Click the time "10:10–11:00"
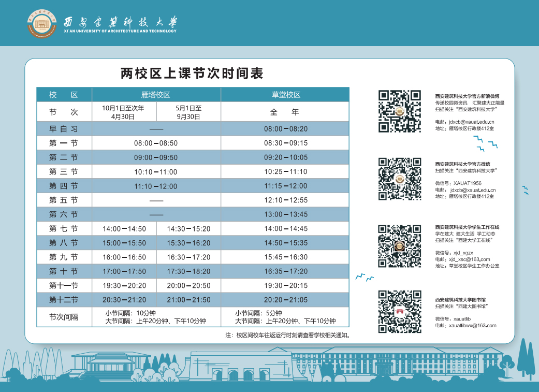Image resolution: width=539 pixels, height=392 pixels. tap(156, 172)
